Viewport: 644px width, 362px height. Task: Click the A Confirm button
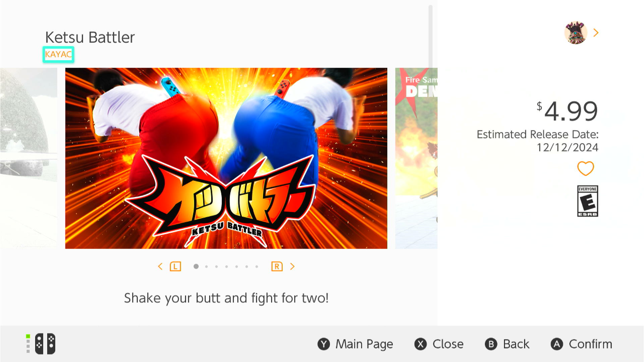581,344
